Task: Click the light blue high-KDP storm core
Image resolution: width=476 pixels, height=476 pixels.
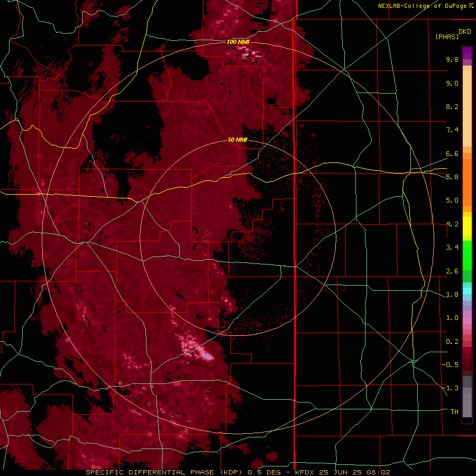Action: pyautogui.click(x=207, y=356)
